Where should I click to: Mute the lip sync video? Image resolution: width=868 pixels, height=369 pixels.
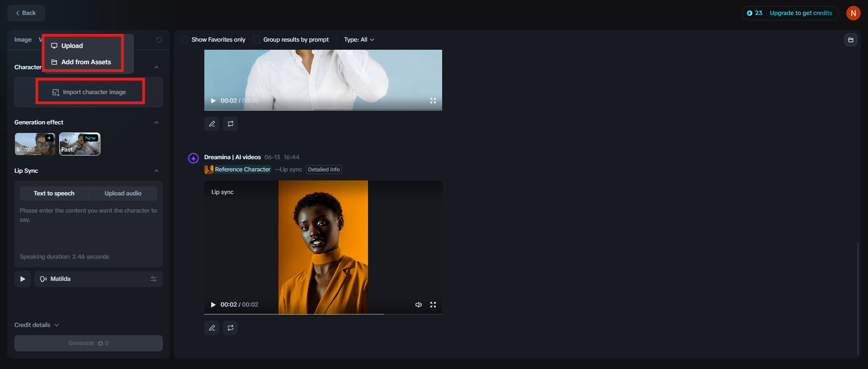(x=419, y=305)
